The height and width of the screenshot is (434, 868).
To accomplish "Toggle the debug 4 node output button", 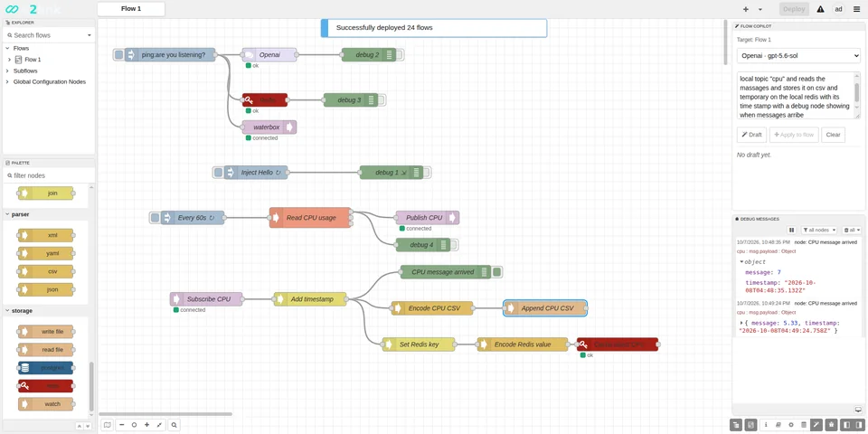I will click(x=454, y=245).
